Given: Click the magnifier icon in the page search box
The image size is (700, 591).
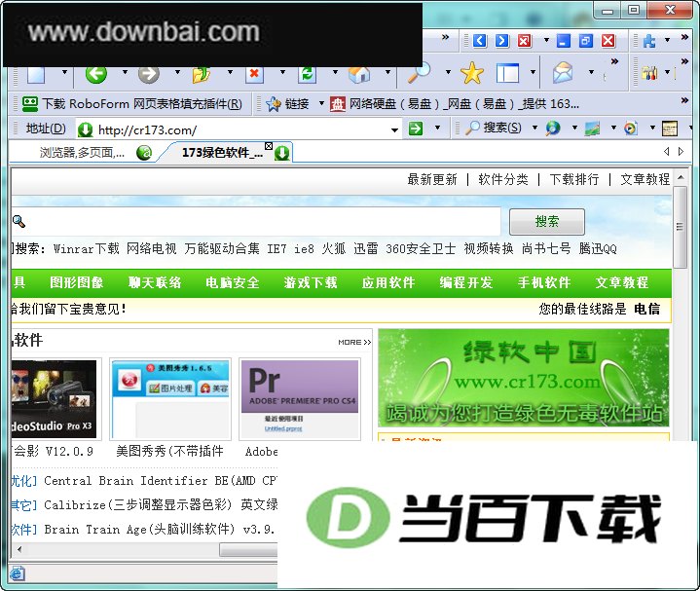Looking at the screenshot, I should click(18, 221).
